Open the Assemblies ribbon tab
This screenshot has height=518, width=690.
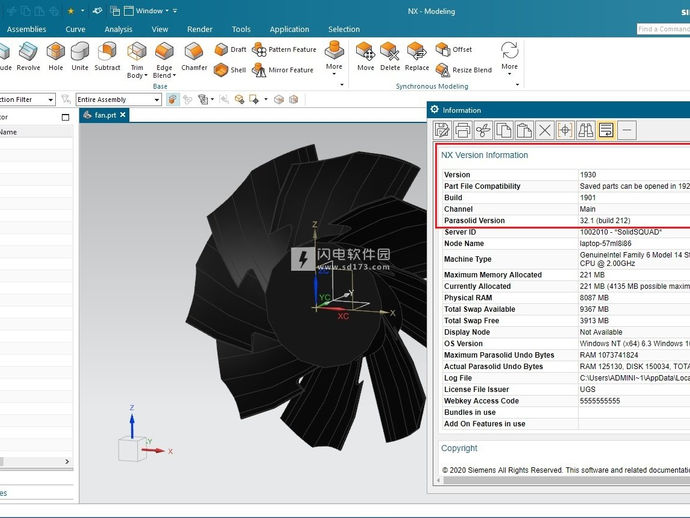[x=26, y=29]
